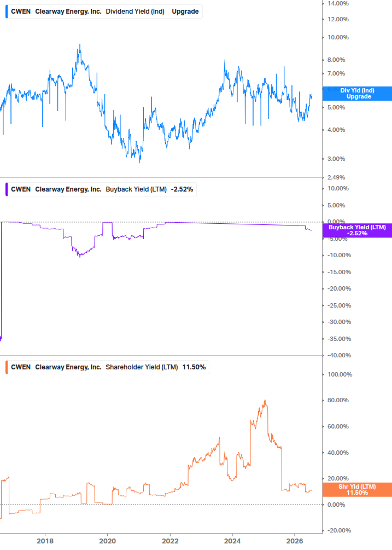392x550 pixels.
Task: Click the 2018 label on the time axis
Action: [45, 541]
